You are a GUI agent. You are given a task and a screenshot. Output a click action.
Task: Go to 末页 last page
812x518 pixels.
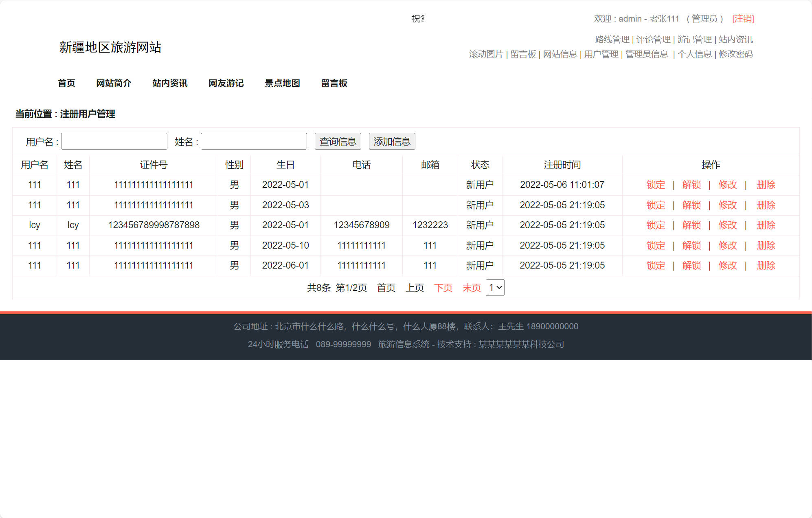point(471,287)
